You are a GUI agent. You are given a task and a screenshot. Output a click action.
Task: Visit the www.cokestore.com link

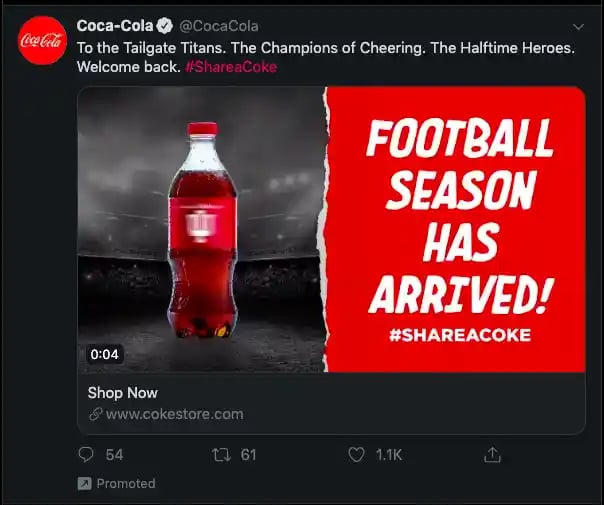(174, 414)
